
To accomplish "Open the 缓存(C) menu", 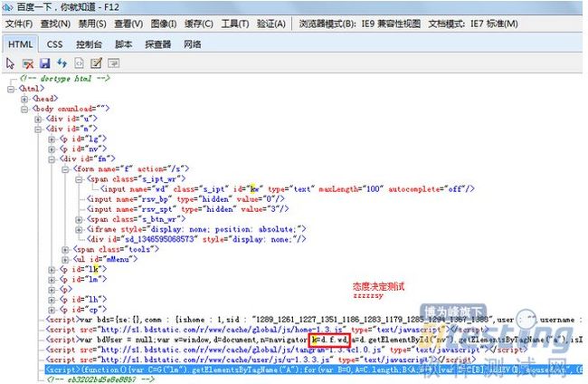I will point(199,24).
